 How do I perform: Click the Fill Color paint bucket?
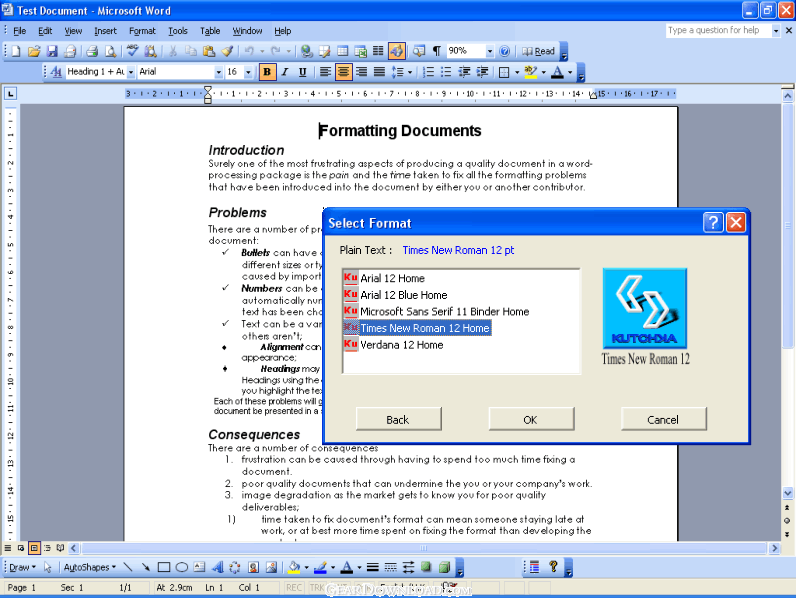pos(293,567)
